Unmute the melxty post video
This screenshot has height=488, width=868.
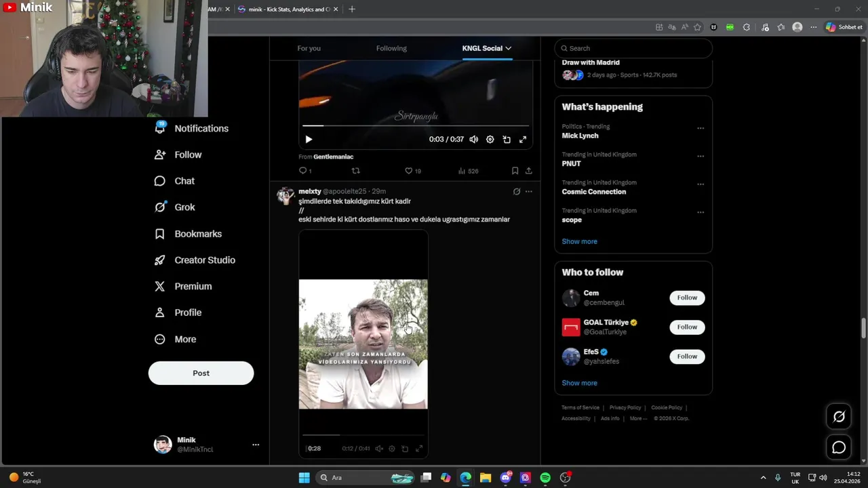click(x=379, y=449)
